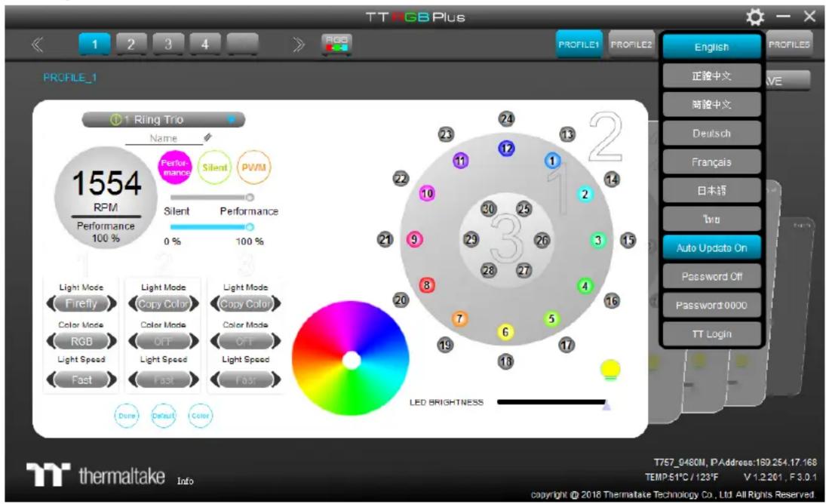Open TT Login from settings menu
This screenshot has height=504, width=826.
(711, 334)
